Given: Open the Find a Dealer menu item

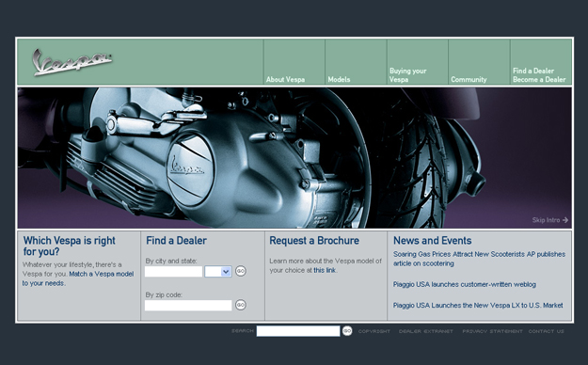Looking at the screenshot, I should 533,71.
